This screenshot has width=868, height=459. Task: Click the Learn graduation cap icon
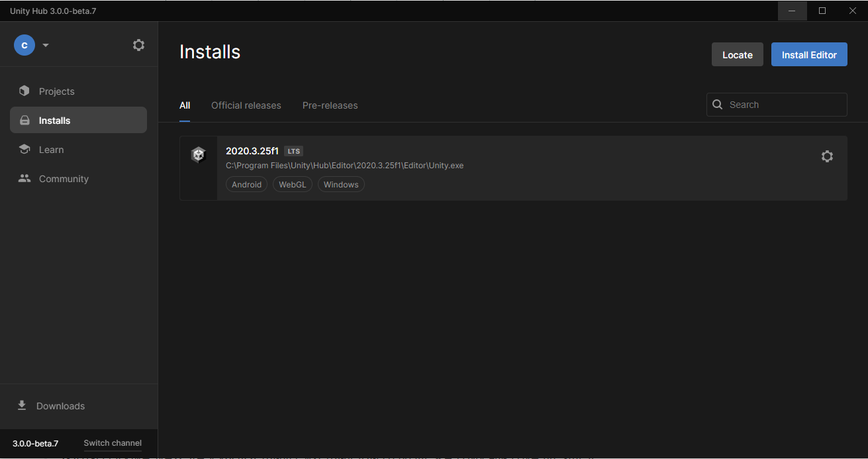click(x=24, y=149)
